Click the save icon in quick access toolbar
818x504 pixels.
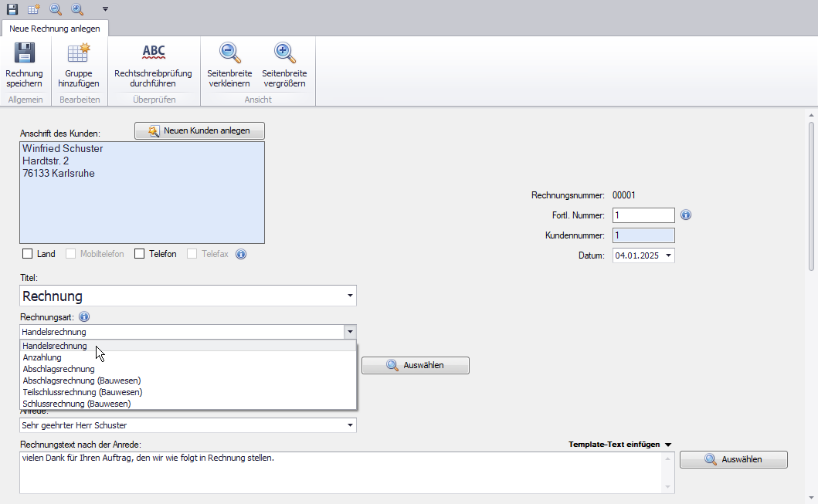pos(12,8)
